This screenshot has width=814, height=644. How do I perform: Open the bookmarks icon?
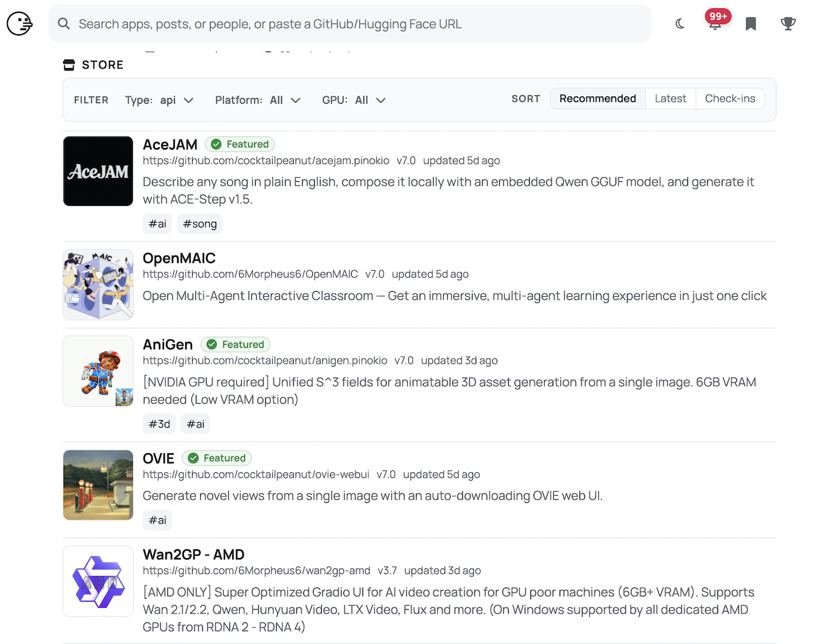(x=750, y=24)
